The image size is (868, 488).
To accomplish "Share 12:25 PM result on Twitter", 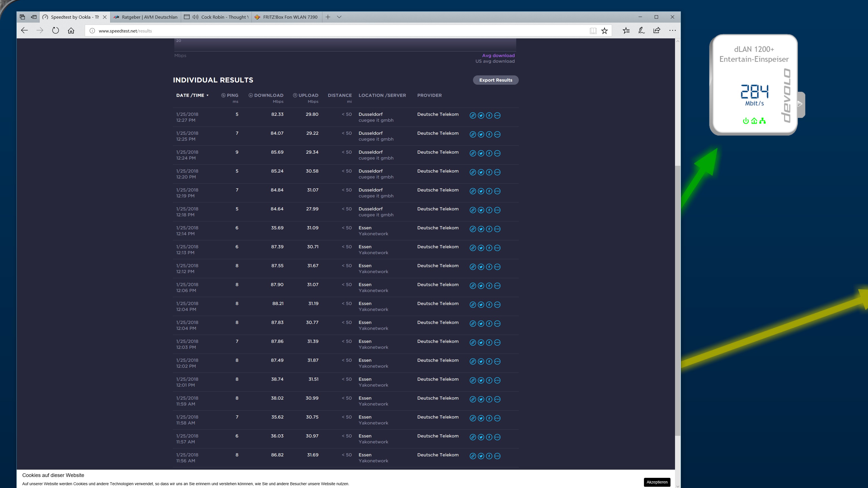I will tap(481, 134).
